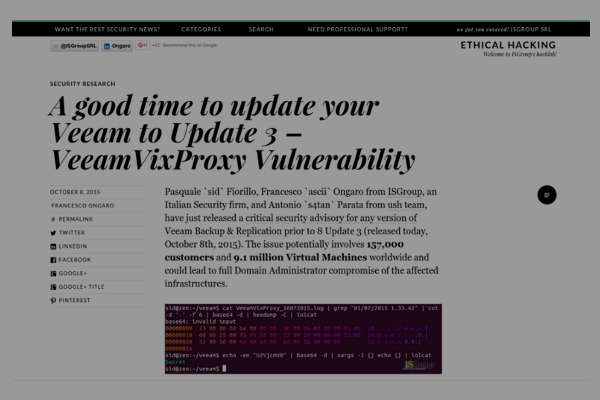
Task: Open the Categories menu
Action: pyautogui.click(x=201, y=30)
